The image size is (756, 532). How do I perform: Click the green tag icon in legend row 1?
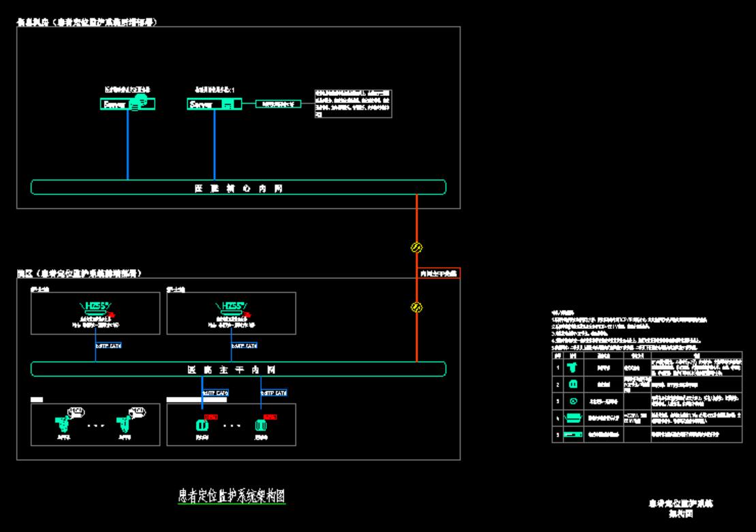click(x=573, y=368)
